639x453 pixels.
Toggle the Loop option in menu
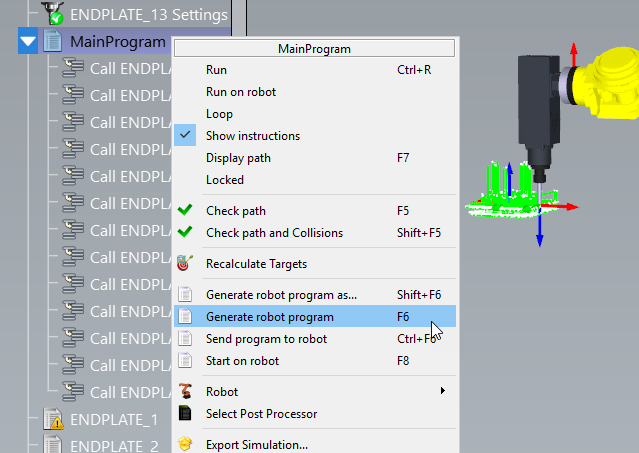point(219,114)
